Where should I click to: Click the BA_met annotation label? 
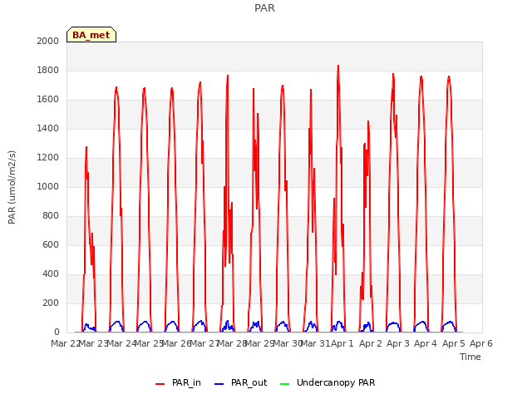pyautogui.click(x=91, y=35)
